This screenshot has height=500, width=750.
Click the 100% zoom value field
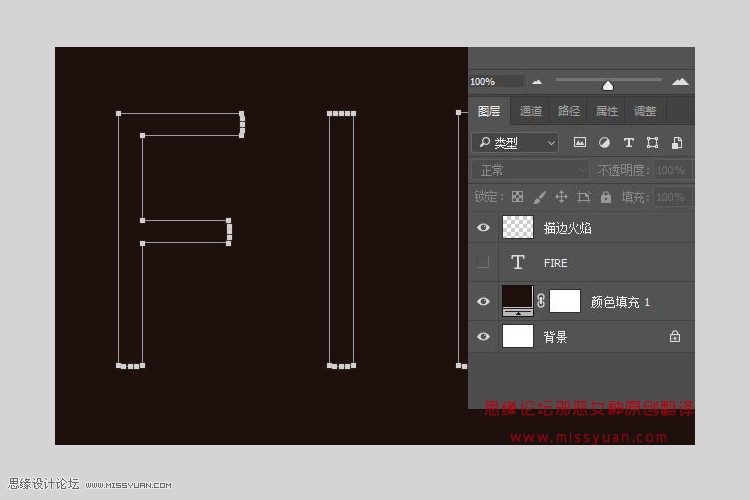(x=497, y=82)
